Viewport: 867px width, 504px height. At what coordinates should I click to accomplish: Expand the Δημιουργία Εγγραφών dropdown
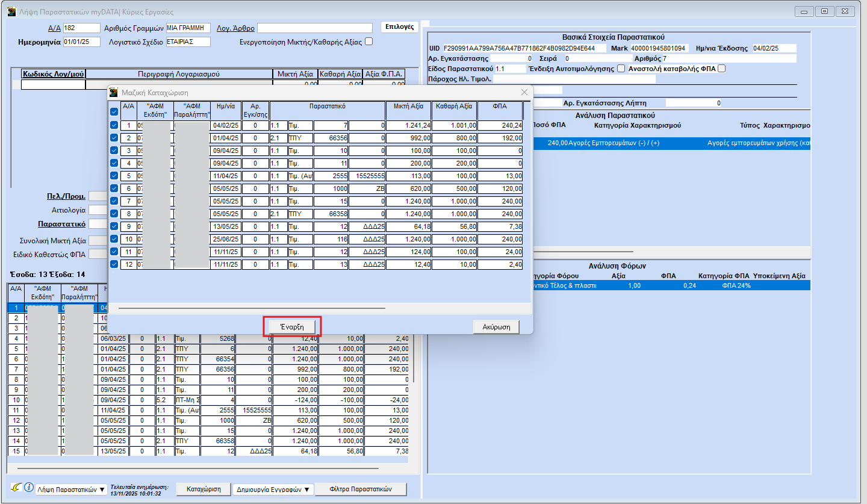[x=273, y=490]
